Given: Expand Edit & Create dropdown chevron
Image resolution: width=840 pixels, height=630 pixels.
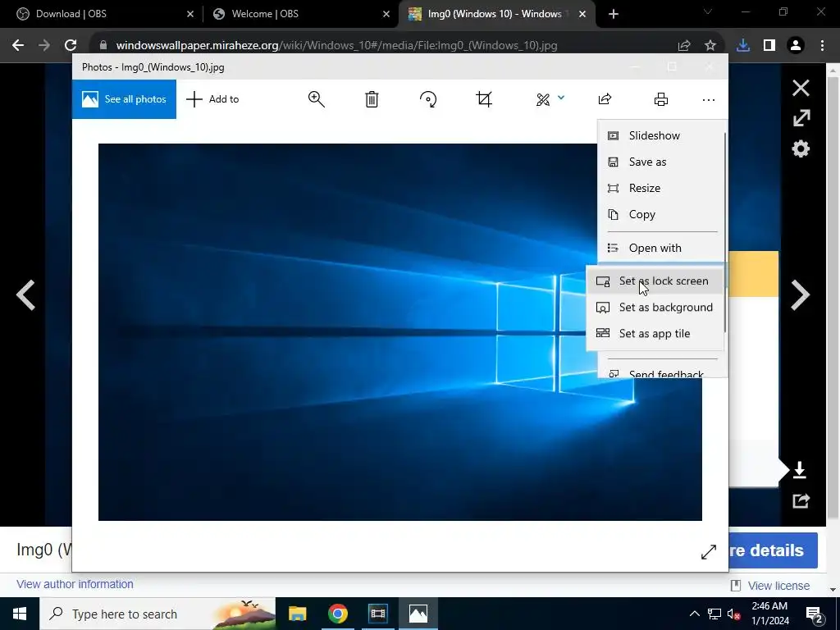Looking at the screenshot, I should [x=561, y=98].
